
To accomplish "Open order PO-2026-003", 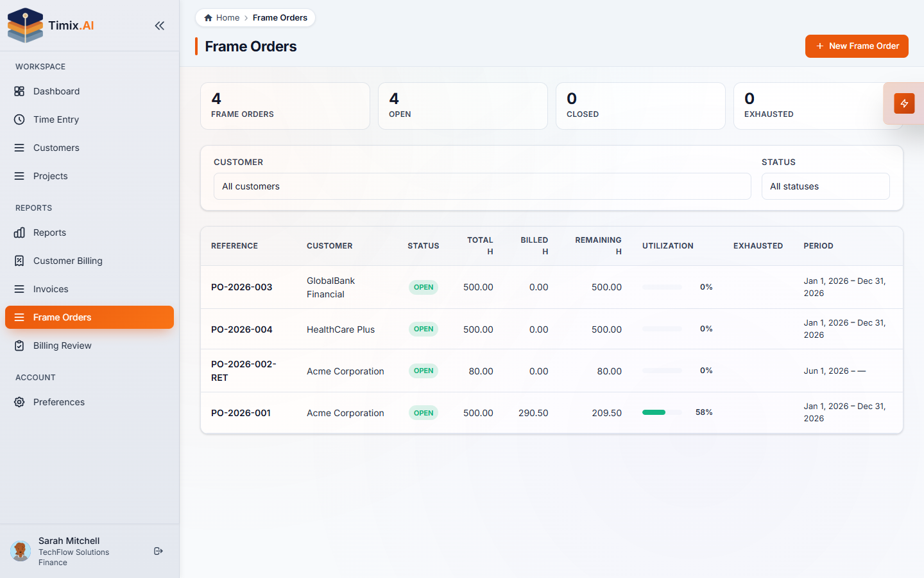I will click(241, 287).
